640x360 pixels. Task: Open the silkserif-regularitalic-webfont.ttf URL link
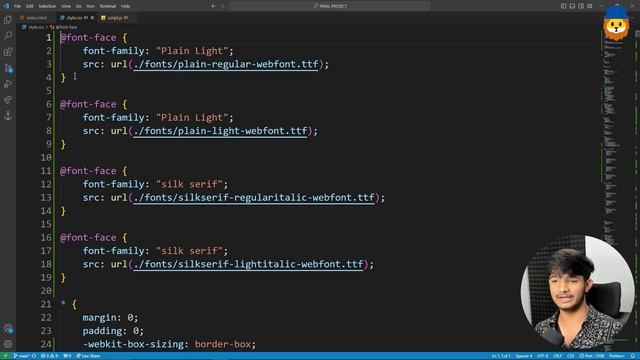click(254, 198)
